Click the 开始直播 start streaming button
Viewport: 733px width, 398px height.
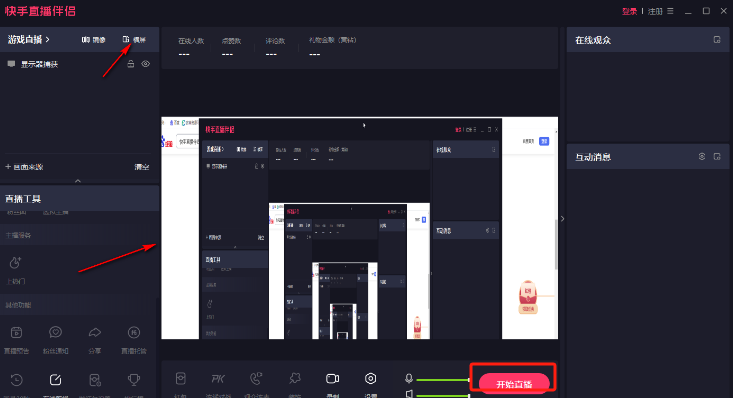[x=514, y=384]
